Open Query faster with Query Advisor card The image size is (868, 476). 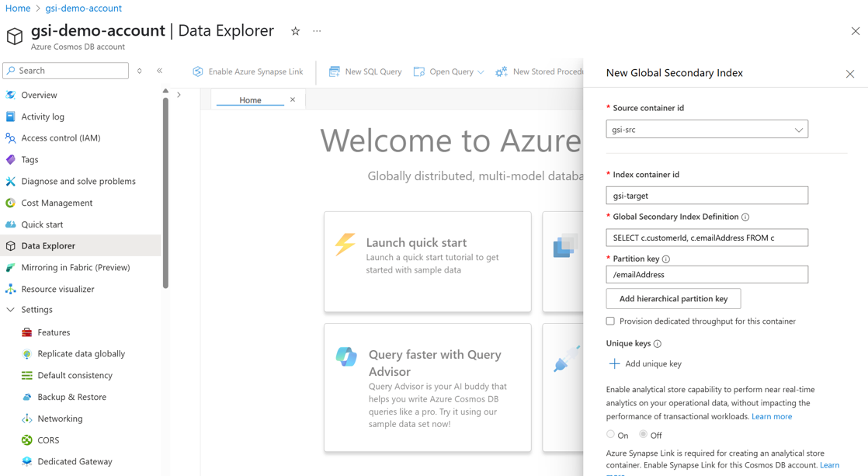pos(427,387)
